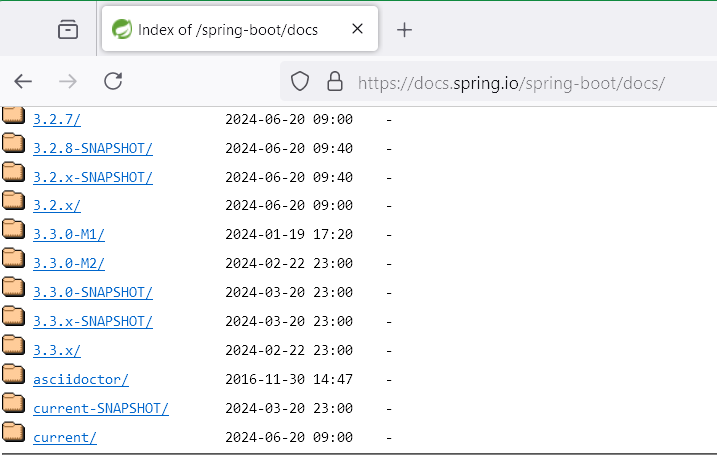Open a new tab with the plus button
The width and height of the screenshot is (717, 464).
404,30
